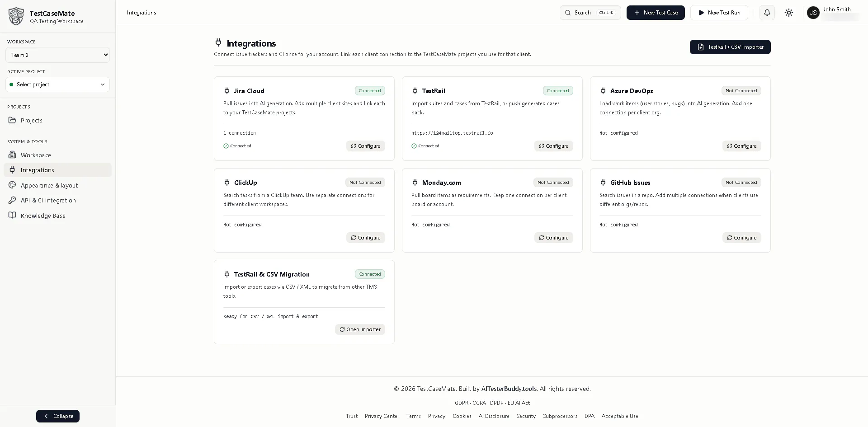Configure the Azure DevOps integration

coord(742,146)
